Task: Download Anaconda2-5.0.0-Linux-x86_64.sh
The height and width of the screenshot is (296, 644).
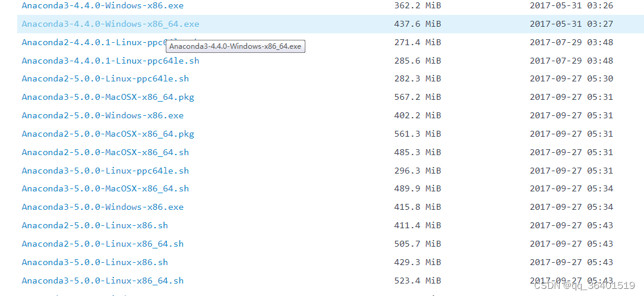Action: 103,244
